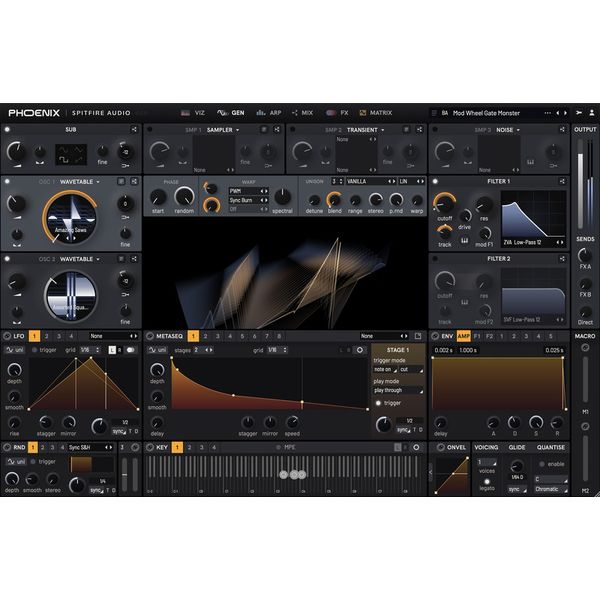600x600 pixels.
Task: Open the RND Sync S&H selector
Action: [90, 447]
